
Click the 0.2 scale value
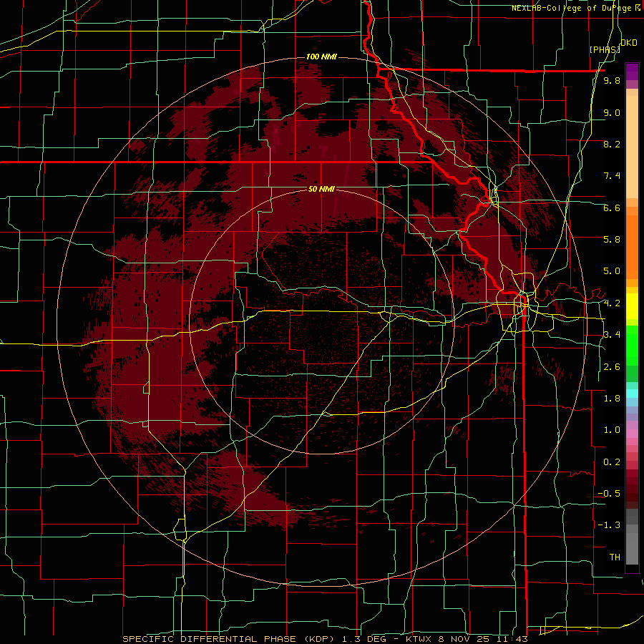pyautogui.click(x=612, y=462)
